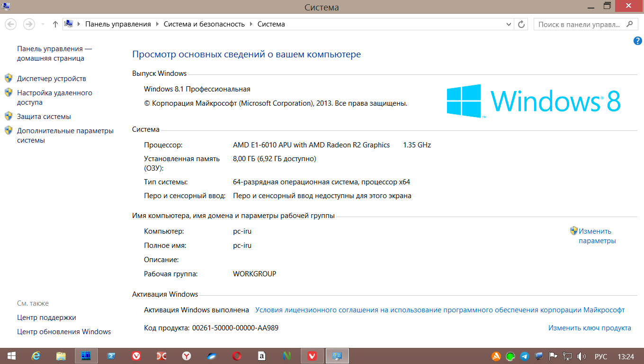Open the blue help question mark
The width and height of the screenshot is (644, 364).
pyautogui.click(x=637, y=41)
